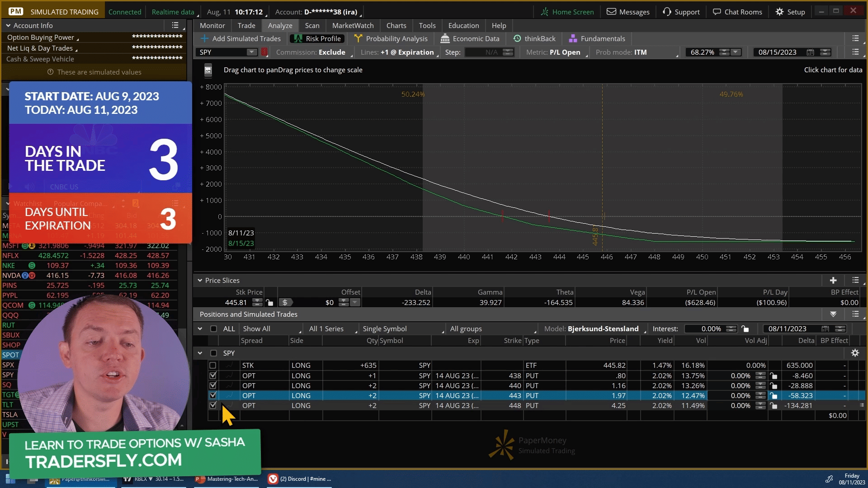Click the Setup gear icon
868x488 pixels.
click(x=779, y=12)
